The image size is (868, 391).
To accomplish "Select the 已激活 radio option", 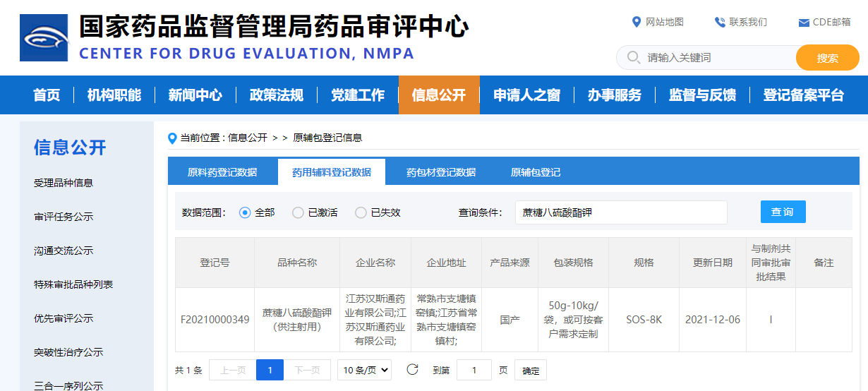I will point(298,212).
